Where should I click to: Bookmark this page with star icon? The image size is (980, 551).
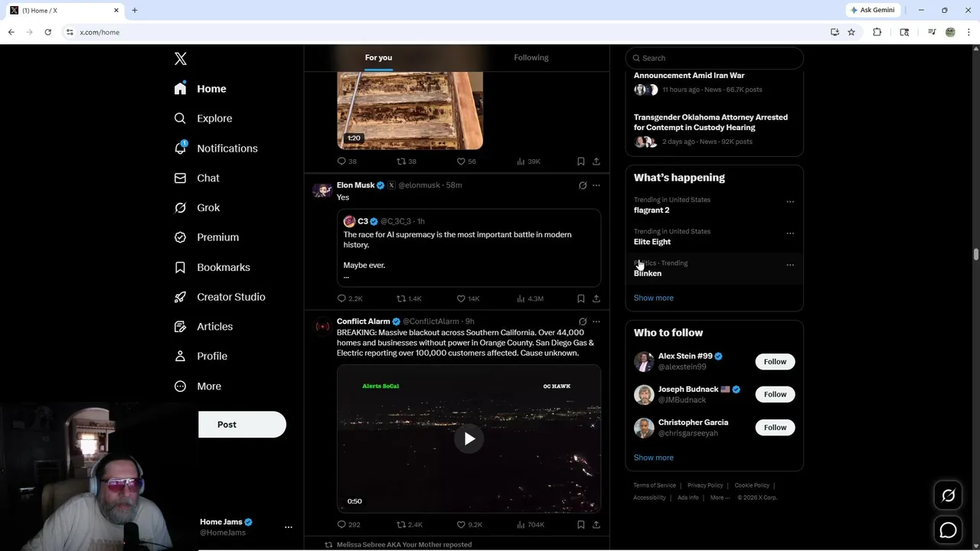click(851, 32)
